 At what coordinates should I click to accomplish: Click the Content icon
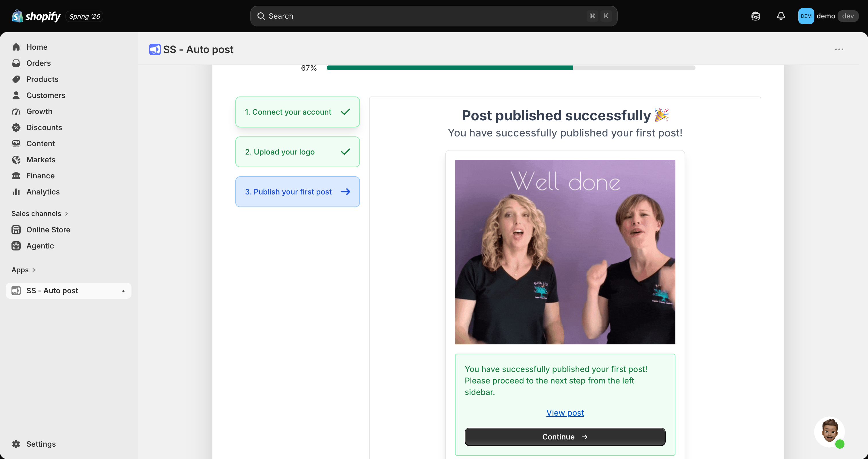click(16, 144)
